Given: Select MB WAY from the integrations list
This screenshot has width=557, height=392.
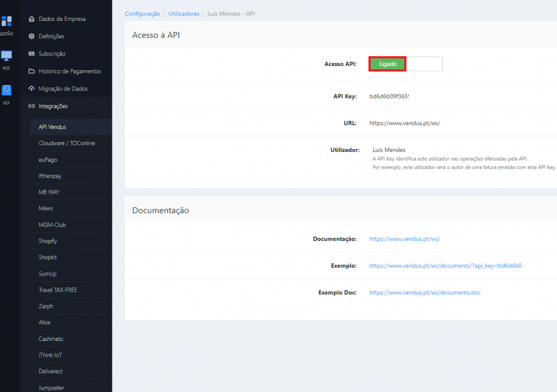Looking at the screenshot, I should tap(49, 191).
